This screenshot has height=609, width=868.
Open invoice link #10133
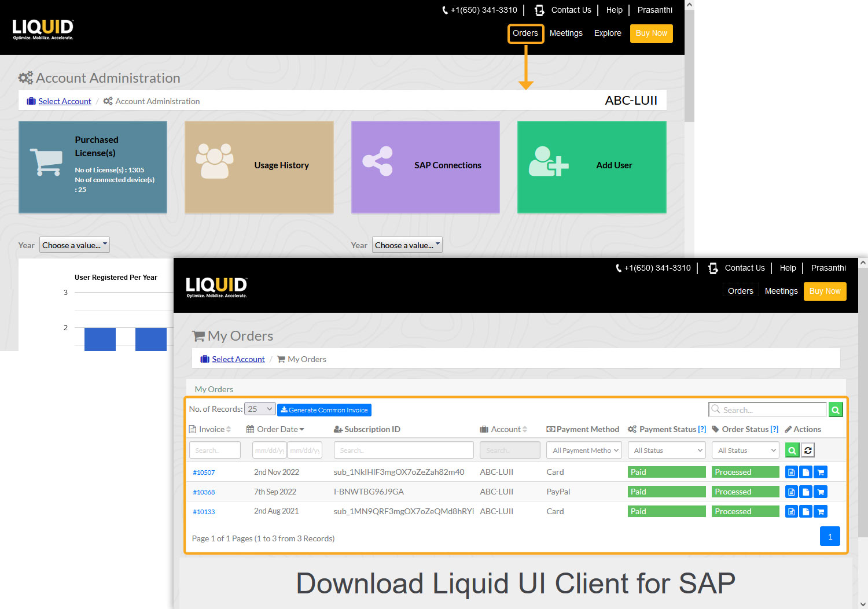point(204,512)
